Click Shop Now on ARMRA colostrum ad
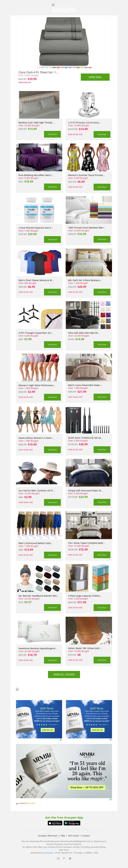 click(87, 787)
